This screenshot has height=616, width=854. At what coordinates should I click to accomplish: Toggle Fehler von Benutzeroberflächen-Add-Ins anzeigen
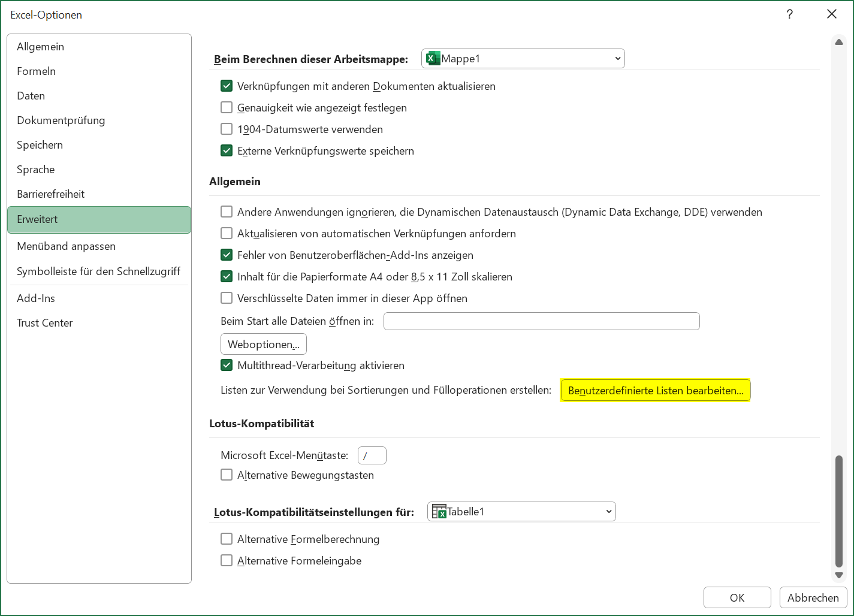227,255
